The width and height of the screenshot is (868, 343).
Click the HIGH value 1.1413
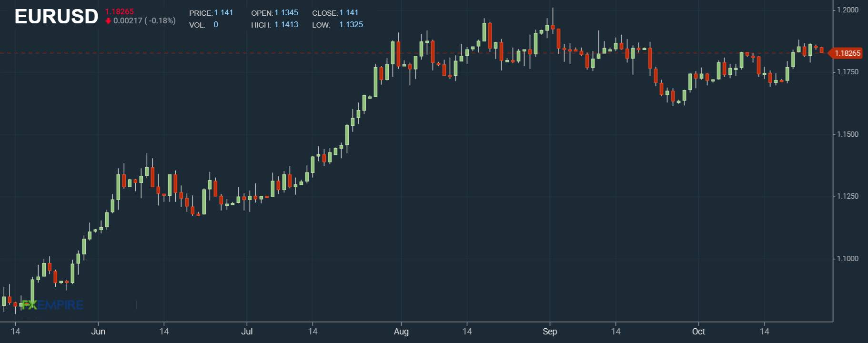(x=286, y=24)
